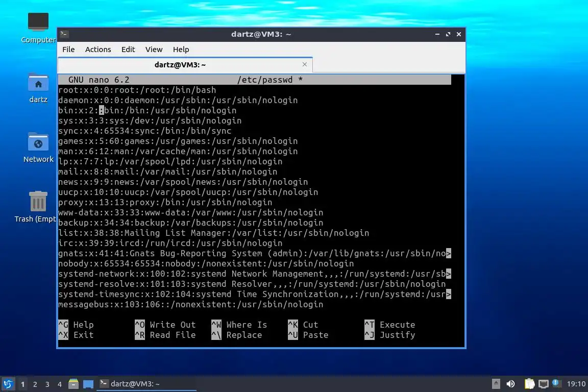The image size is (588, 392).
Task: Click the man:x:6:12 line
Action: [x=178, y=151]
